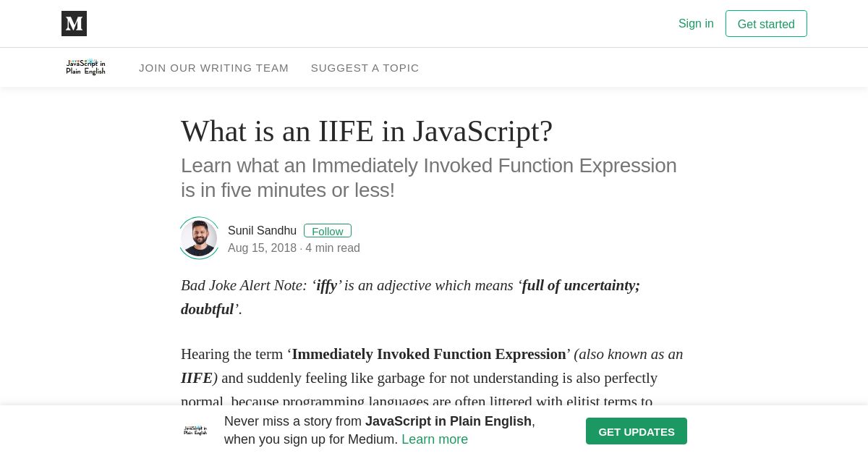Click the bold JavaScript in Plain English banner text
Image resolution: width=868 pixels, height=456 pixels.
point(448,421)
